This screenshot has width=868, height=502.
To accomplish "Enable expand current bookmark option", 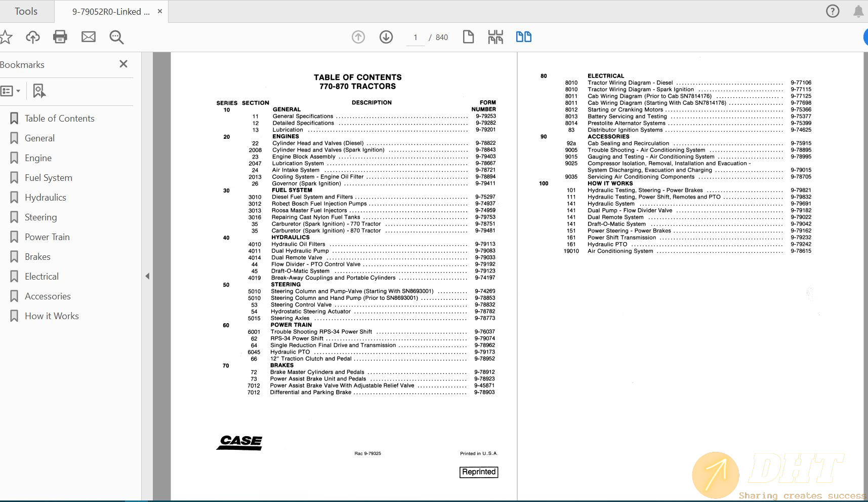I will pos(39,91).
